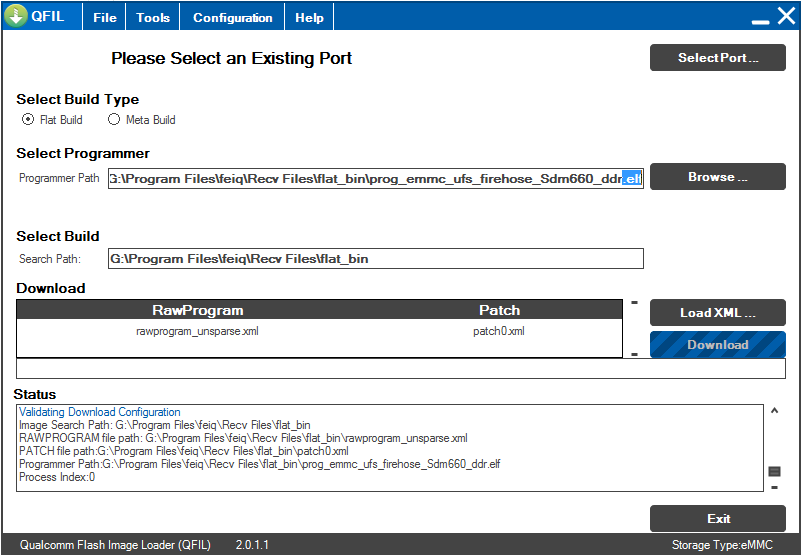
Task: Click the Storage Type:eMMC status bar entry
Action: tap(722, 545)
